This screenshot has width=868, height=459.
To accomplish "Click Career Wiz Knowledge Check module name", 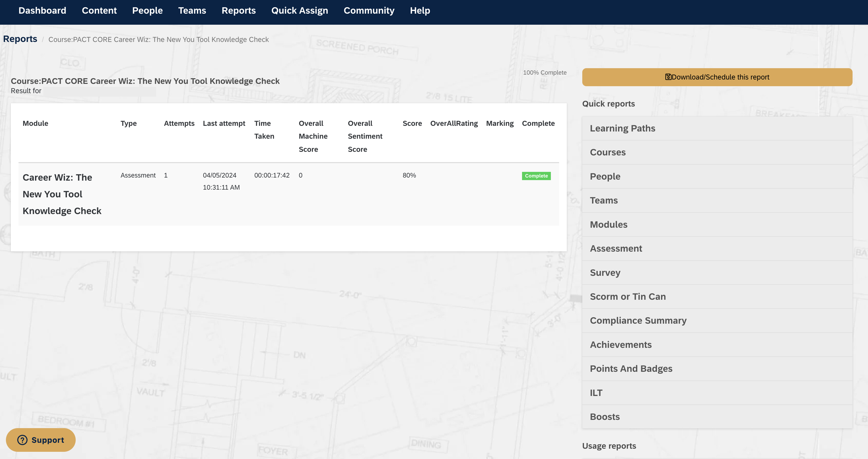I will [62, 194].
